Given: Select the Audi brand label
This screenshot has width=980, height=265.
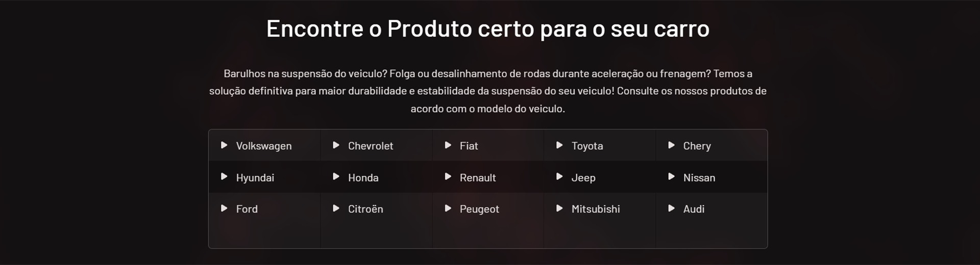Looking at the screenshot, I should [x=694, y=209].
